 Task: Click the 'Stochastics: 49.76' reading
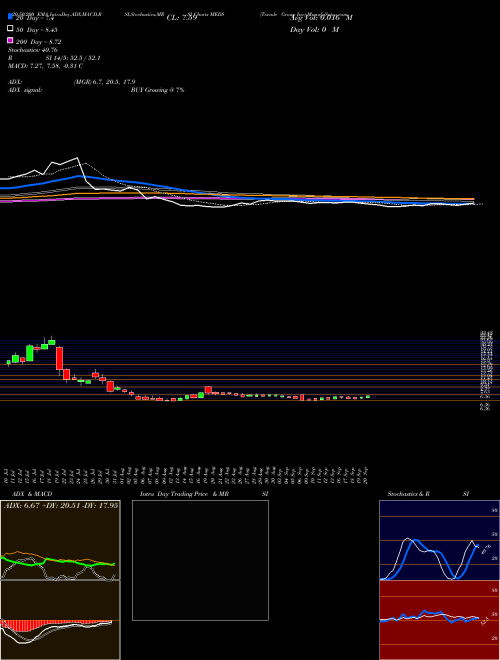point(33,50)
